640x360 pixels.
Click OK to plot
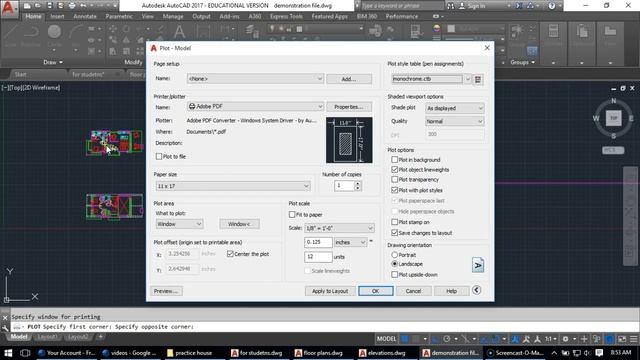click(376, 291)
